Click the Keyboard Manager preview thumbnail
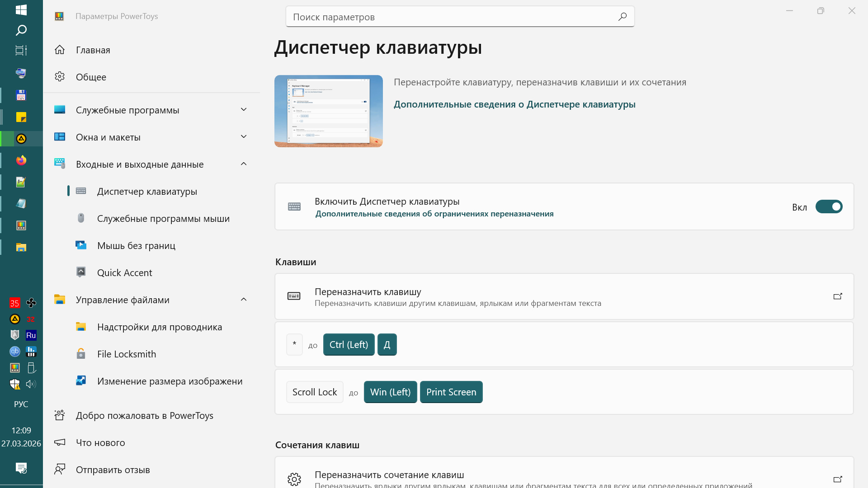868x488 pixels. point(329,111)
